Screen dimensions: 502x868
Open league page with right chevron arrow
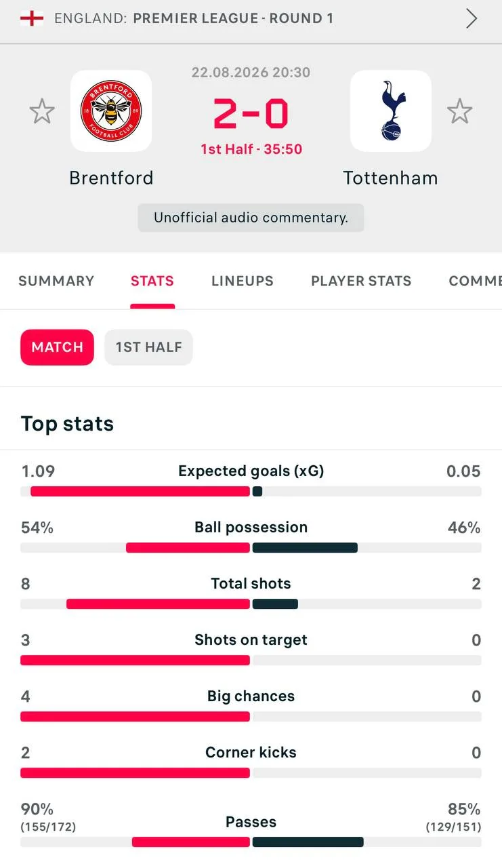472,18
